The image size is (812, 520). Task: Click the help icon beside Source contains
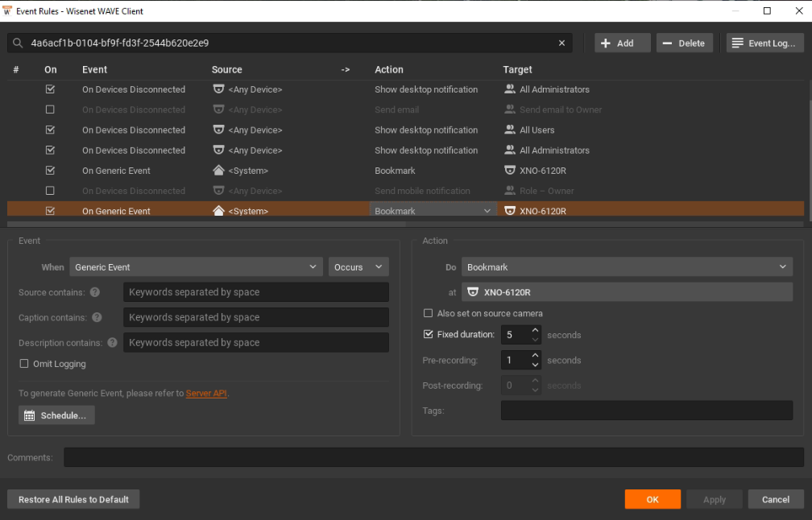[x=95, y=292]
